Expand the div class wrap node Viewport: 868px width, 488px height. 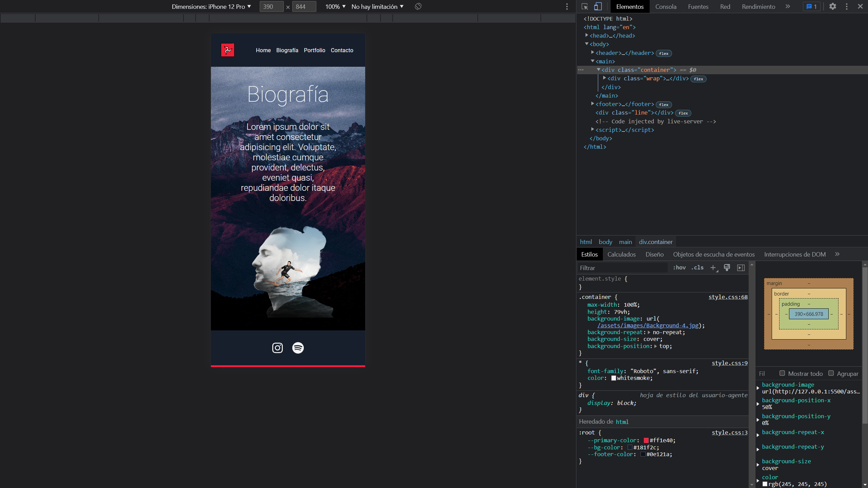605,78
